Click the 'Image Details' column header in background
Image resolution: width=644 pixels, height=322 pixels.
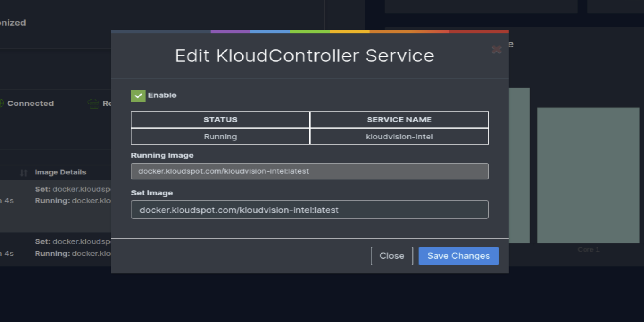point(60,172)
